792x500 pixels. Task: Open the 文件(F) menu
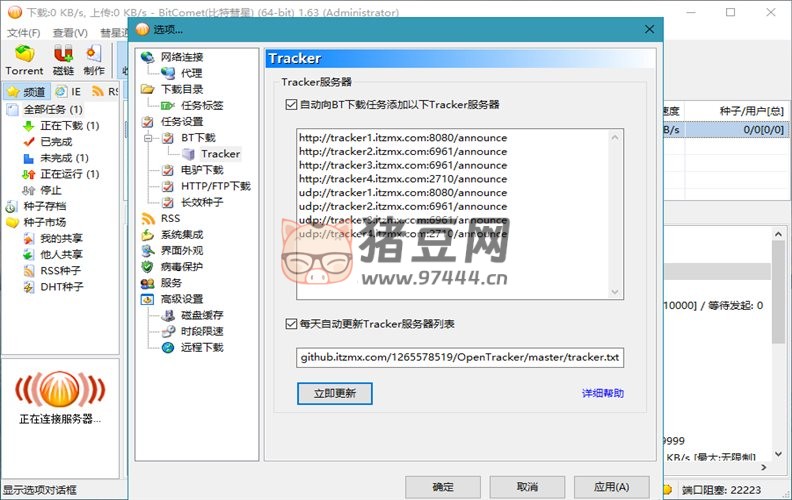(23, 33)
